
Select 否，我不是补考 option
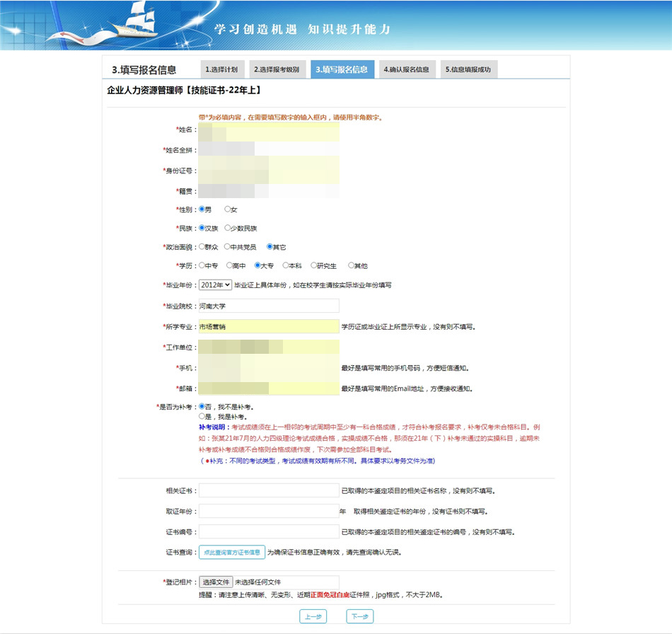[x=202, y=406]
